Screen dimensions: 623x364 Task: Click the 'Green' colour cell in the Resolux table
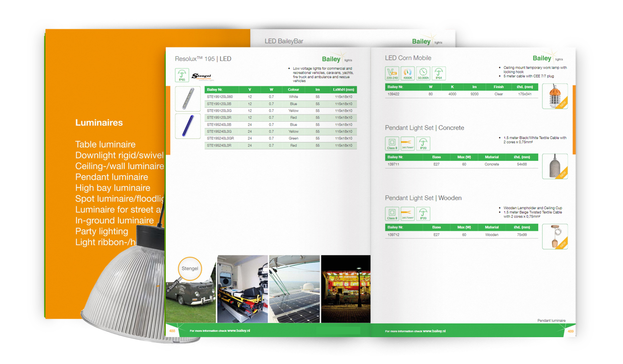[293, 138]
